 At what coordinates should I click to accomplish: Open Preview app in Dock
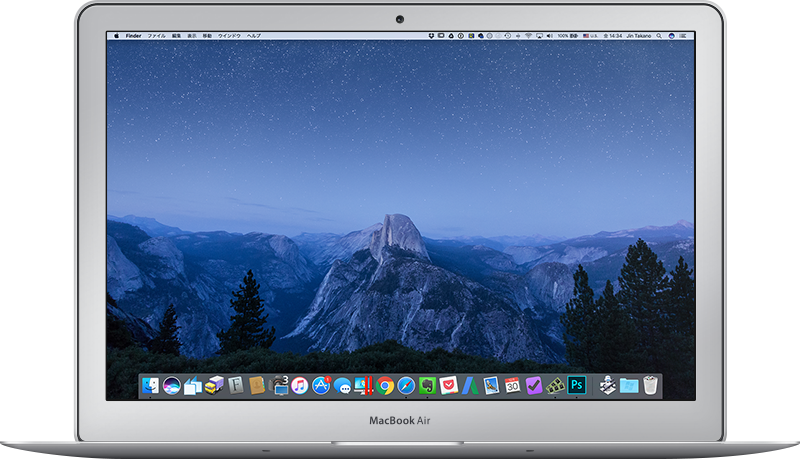point(491,386)
